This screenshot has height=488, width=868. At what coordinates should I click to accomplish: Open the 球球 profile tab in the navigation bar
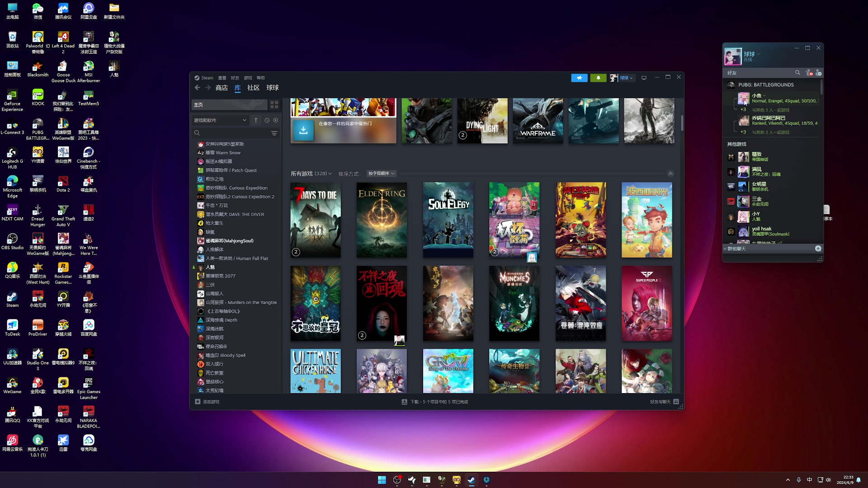click(273, 88)
